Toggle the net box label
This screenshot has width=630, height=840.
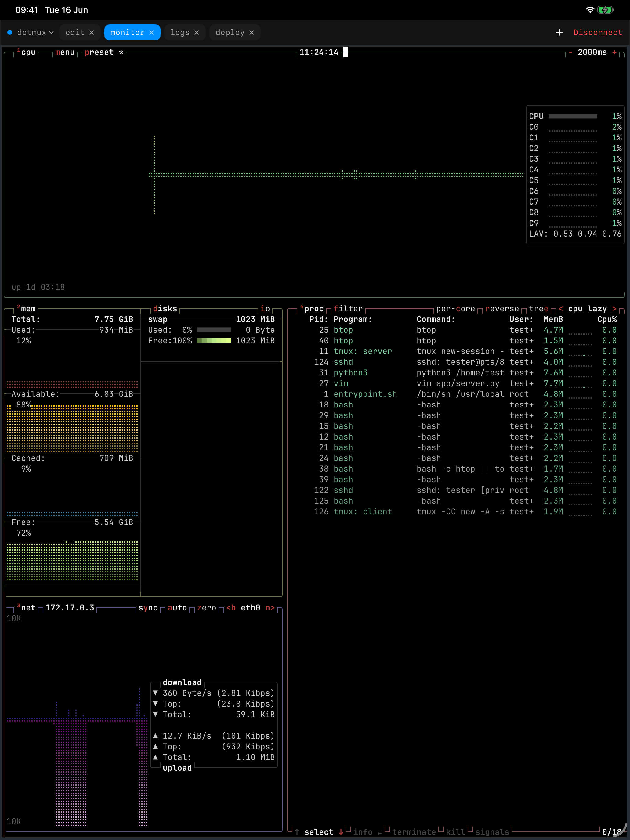coord(26,608)
